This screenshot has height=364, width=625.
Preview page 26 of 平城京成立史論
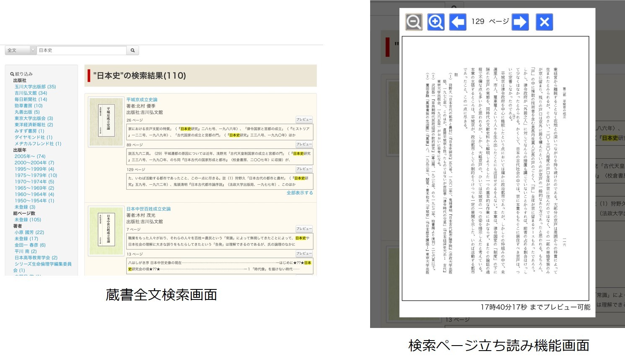tap(304, 119)
